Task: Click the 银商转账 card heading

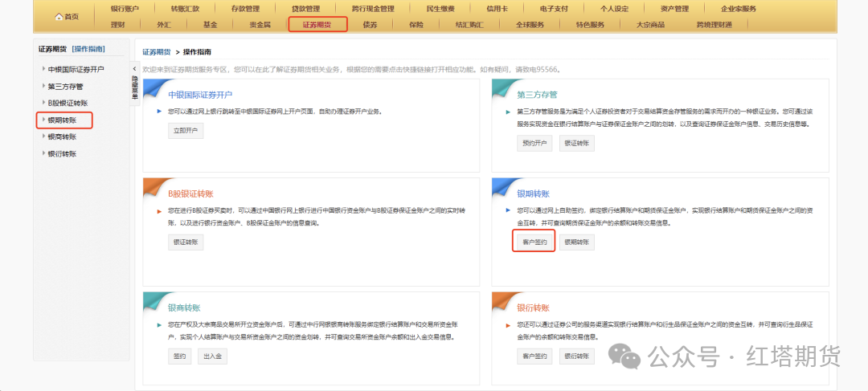Action: coord(184,308)
